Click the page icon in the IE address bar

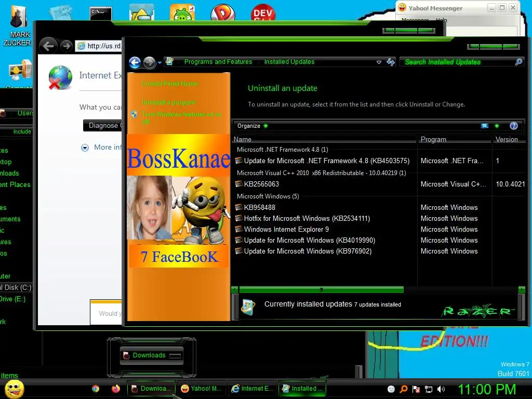point(81,46)
